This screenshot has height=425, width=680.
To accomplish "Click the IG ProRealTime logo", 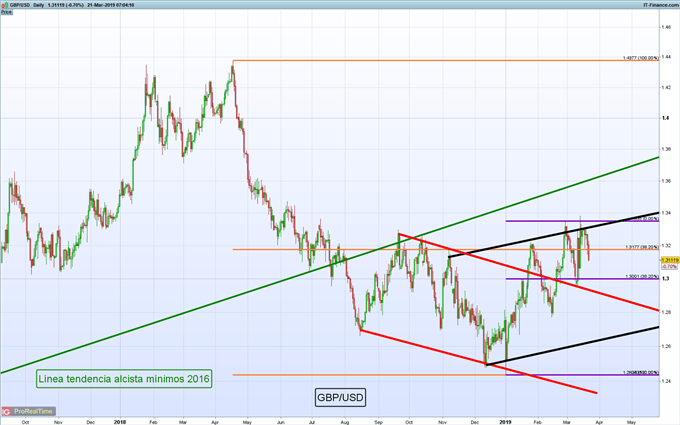I will click(28, 411).
